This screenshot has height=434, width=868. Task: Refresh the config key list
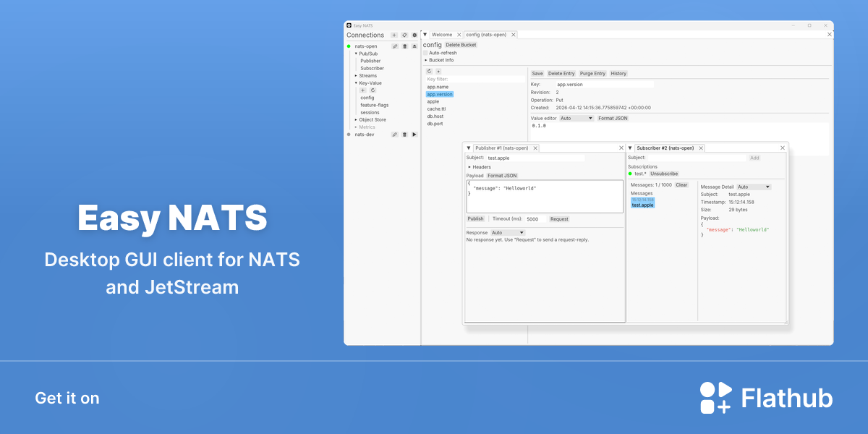[429, 71]
